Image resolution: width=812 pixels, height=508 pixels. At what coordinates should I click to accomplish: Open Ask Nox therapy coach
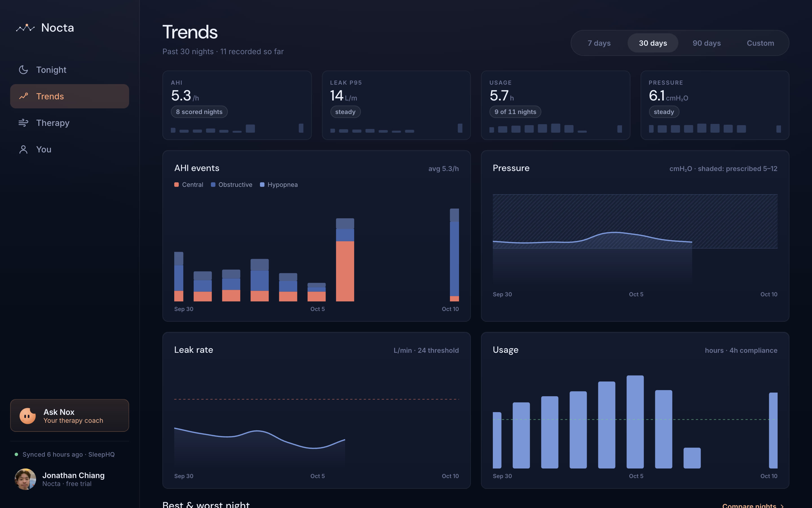69,415
